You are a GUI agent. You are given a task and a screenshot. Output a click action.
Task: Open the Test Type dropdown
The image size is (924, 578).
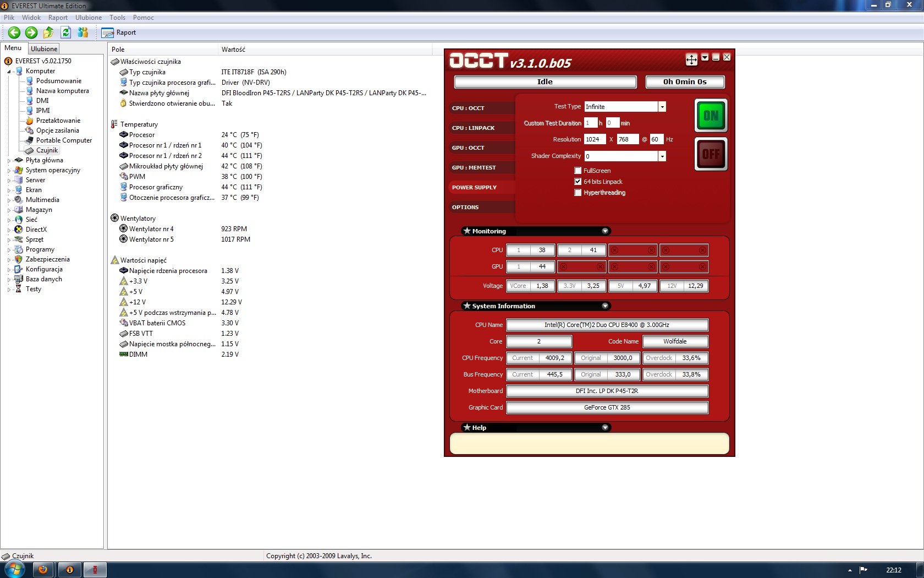click(x=662, y=107)
